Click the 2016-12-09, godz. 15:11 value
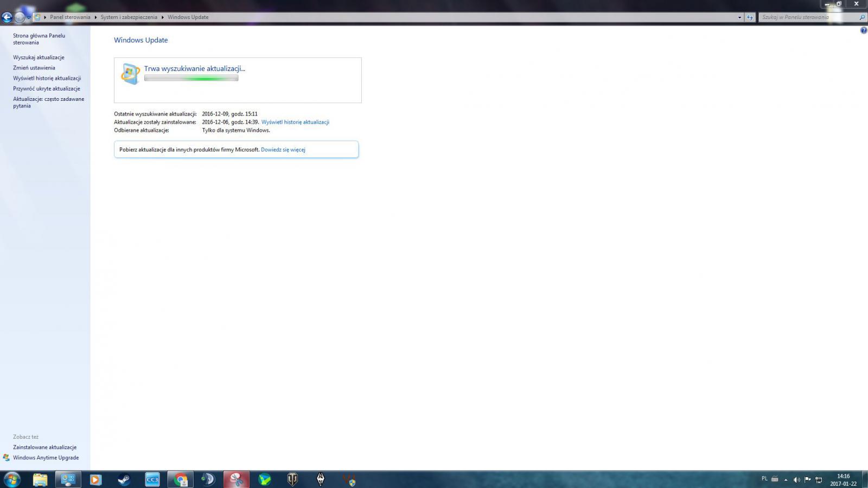 (x=229, y=114)
